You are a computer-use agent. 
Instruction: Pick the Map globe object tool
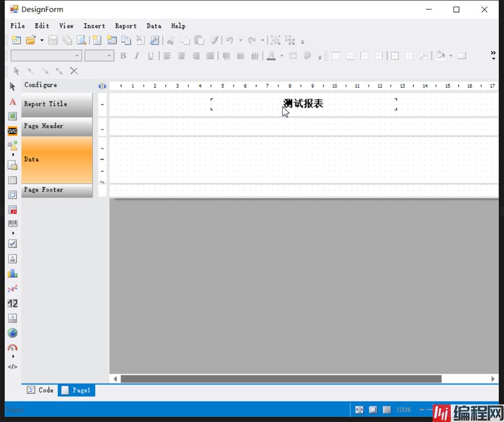13,332
